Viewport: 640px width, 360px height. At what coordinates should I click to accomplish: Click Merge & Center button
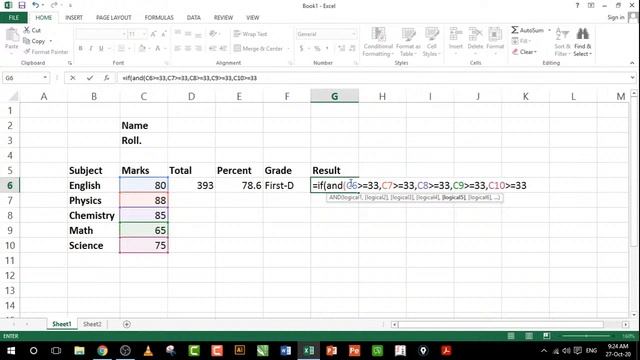[259, 48]
